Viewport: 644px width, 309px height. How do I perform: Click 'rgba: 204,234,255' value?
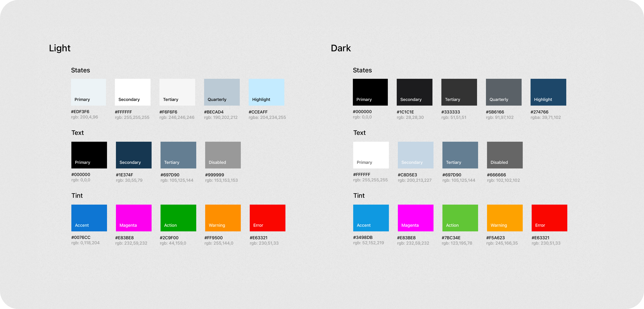tap(267, 117)
